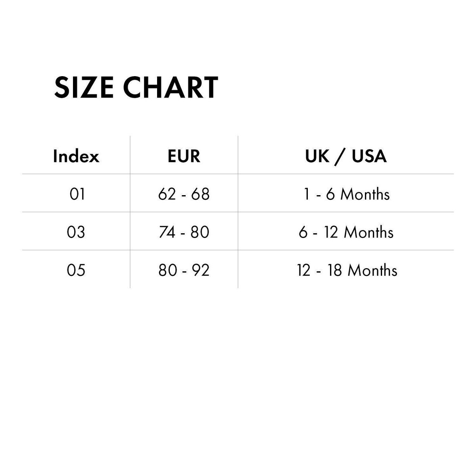476x476 pixels.
Task: Select index cell "03"
Action: pyautogui.click(x=76, y=232)
